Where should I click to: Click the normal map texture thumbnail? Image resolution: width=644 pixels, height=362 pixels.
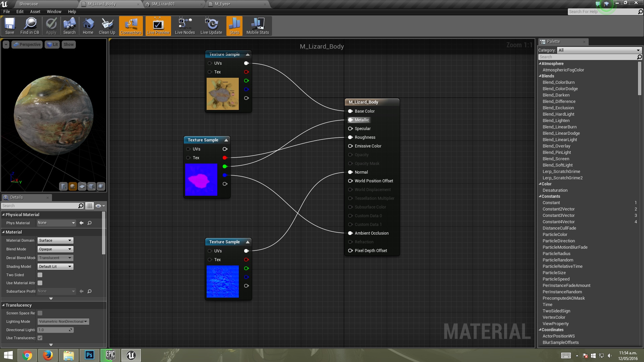tap(223, 282)
